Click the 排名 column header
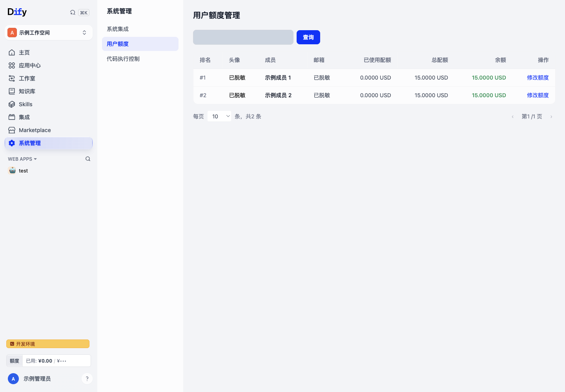This screenshot has height=392, width=565. pos(205,60)
